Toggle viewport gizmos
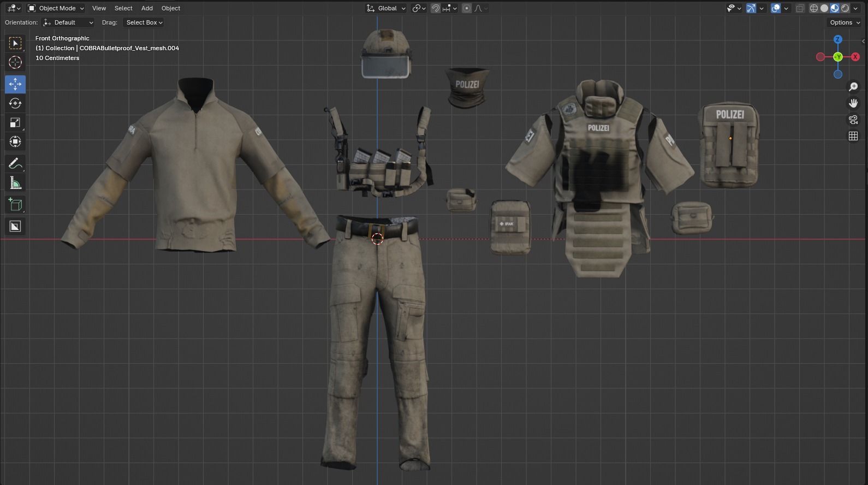868x485 pixels. click(751, 8)
